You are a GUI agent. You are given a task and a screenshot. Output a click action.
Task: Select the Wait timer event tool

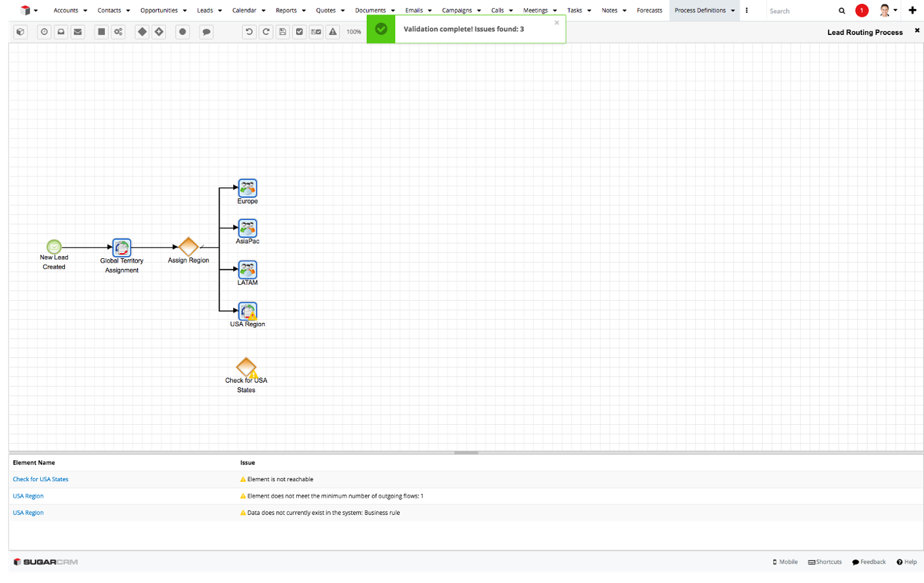[44, 32]
